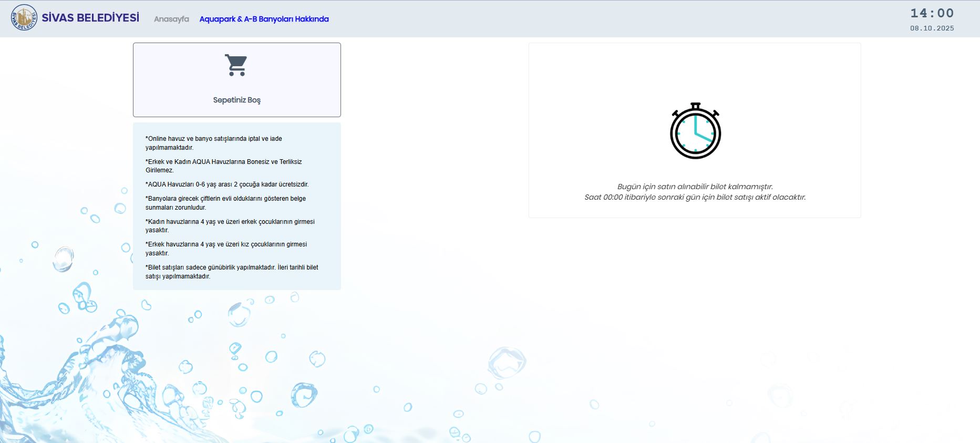This screenshot has width=980, height=443.
Task: Click the günübirlik ticket sales rule
Action: click(232, 272)
